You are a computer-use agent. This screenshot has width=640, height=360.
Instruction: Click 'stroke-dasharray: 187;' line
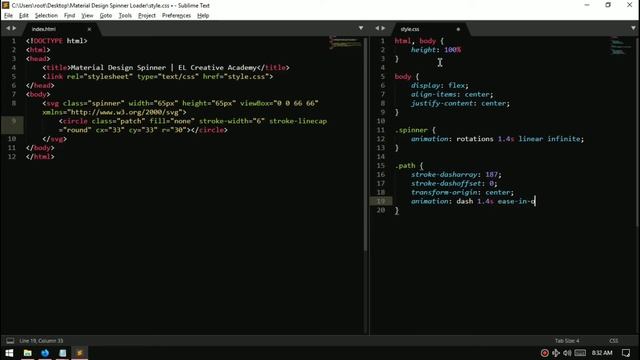456,175
